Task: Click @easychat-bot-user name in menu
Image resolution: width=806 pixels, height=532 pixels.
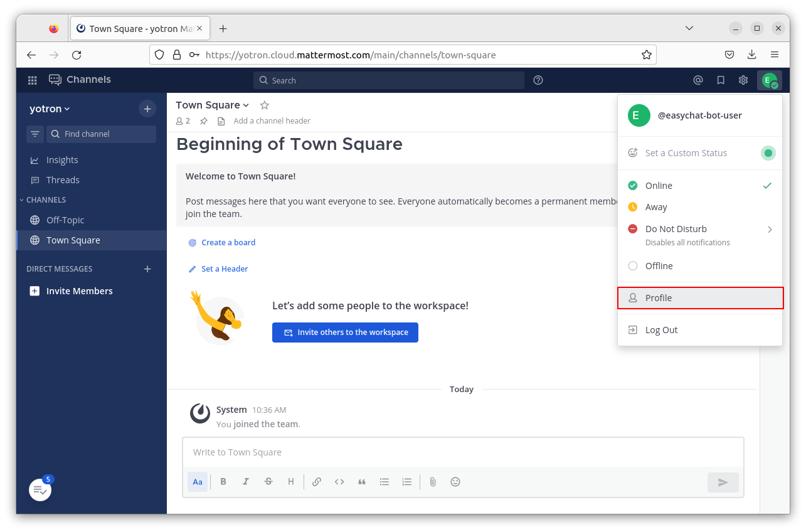Action: click(x=700, y=115)
